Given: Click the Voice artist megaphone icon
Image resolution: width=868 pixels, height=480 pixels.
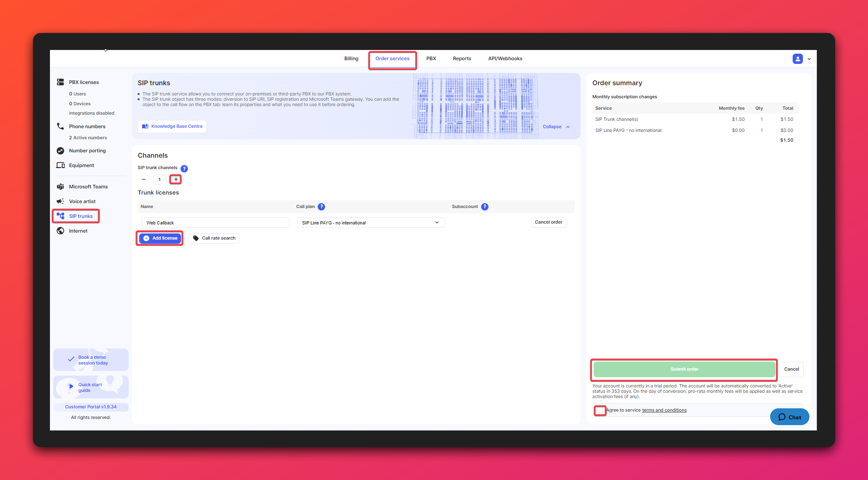Looking at the screenshot, I should tap(60, 202).
